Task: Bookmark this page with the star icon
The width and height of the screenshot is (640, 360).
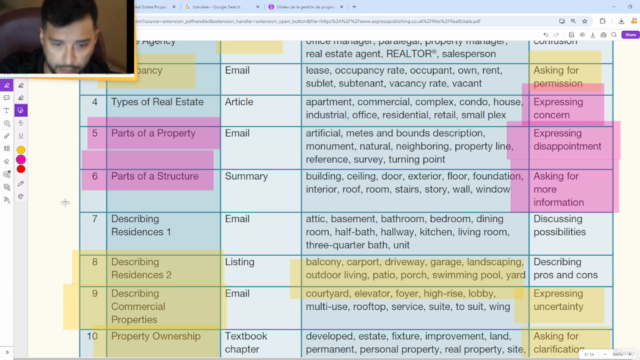Action: point(584,21)
